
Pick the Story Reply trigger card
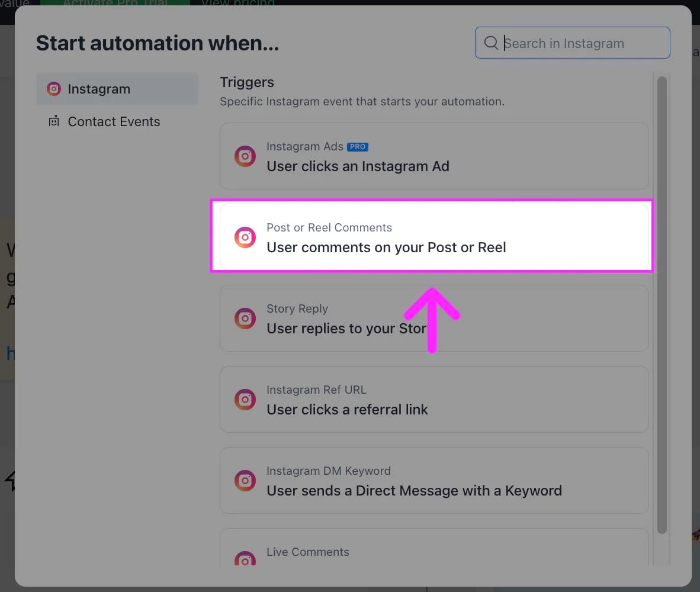[x=434, y=318]
